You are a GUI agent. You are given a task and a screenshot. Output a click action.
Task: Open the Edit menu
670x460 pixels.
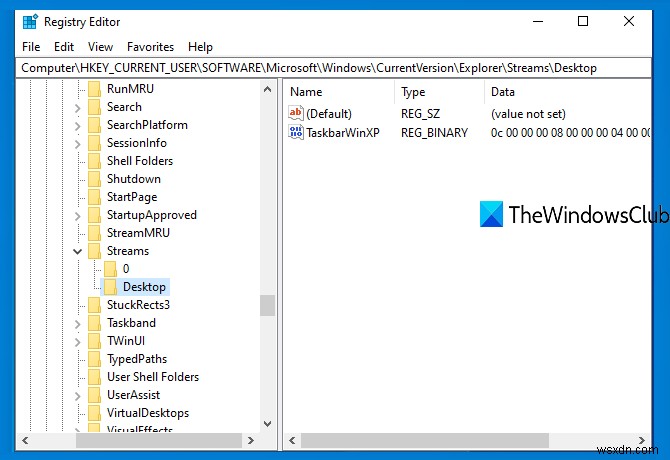(64, 47)
